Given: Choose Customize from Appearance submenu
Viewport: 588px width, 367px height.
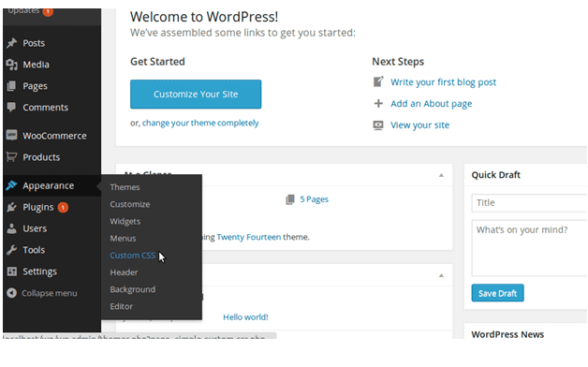Looking at the screenshot, I should 130,204.
